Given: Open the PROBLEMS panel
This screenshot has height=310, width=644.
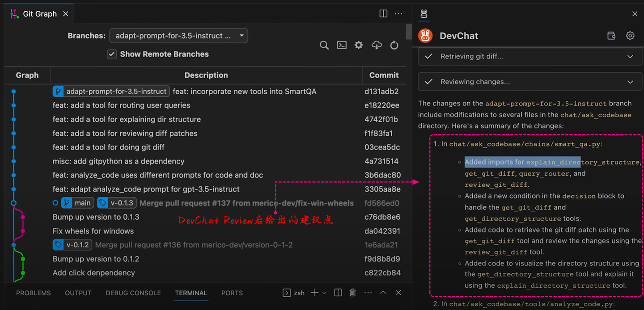Looking at the screenshot, I should [x=33, y=293].
